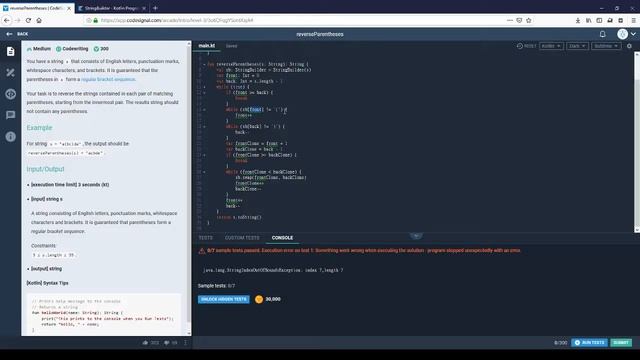Open the Firefox hamburger menu
The height and width of the screenshot is (360, 640).
coord(633,20)
